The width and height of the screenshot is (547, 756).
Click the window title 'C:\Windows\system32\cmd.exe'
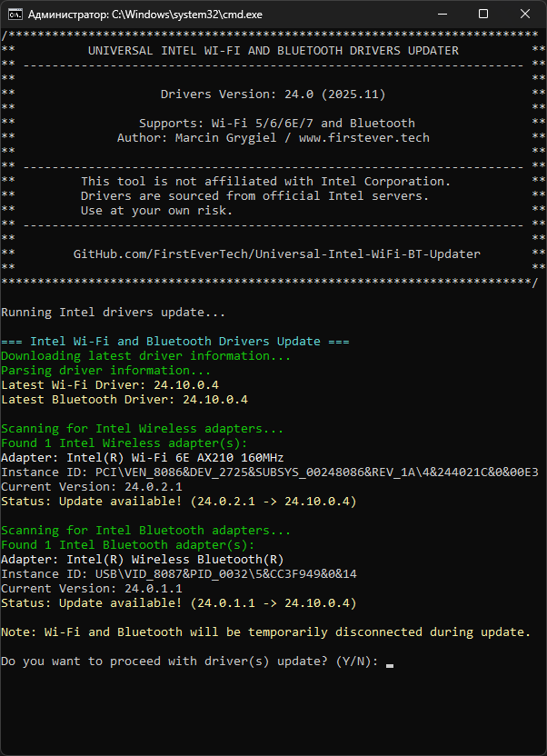point(187,15)
